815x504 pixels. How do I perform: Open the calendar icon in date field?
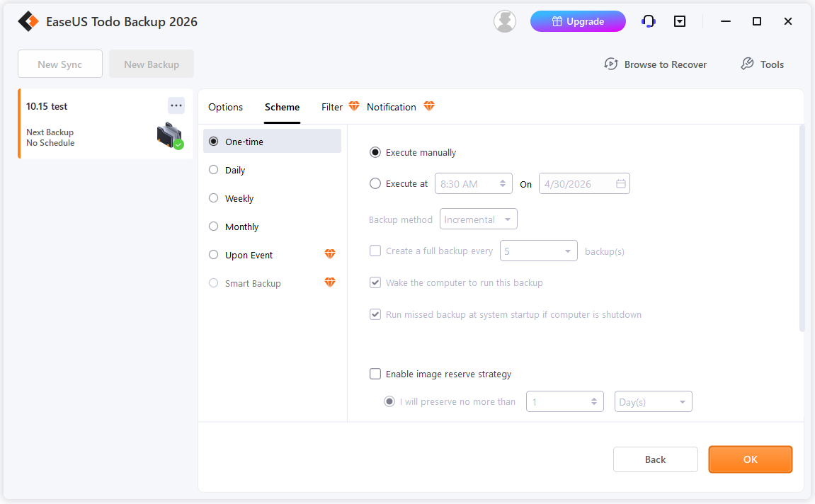[620, 183]
